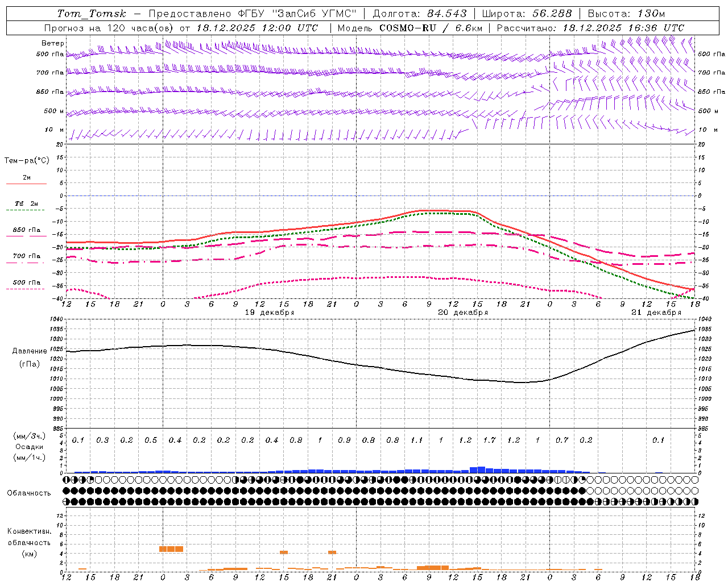Click the '850 гПа' temperature legend entry
This screenshot has width=728, height=582.
pyautogui.click(x=27, y=230)
